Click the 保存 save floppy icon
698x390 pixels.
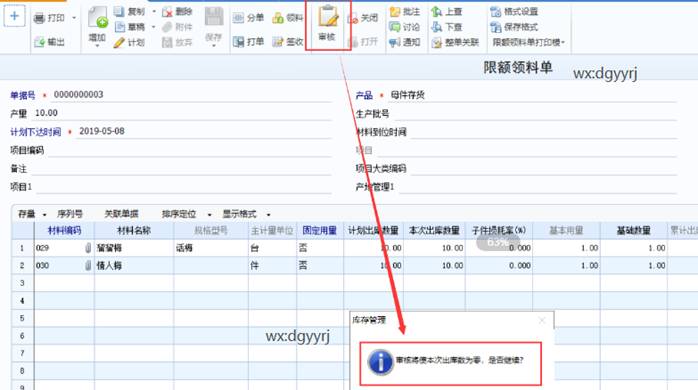[214, 17]
